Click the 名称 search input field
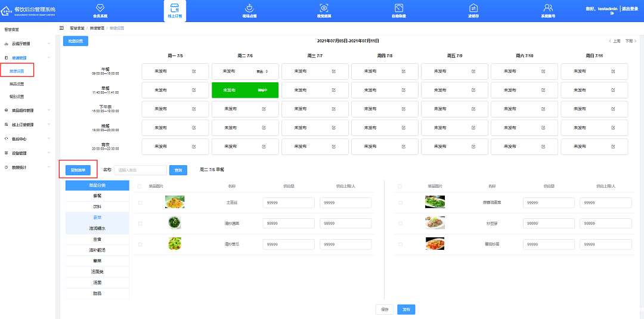Screen dimensions: 644x319 [x=140, y=170]
